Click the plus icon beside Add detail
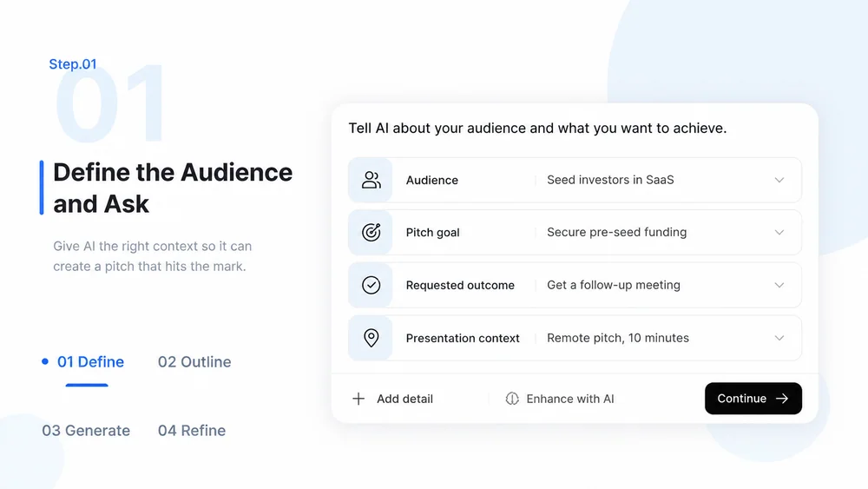Viewport: 868px width, 489px height. (358, 399)
